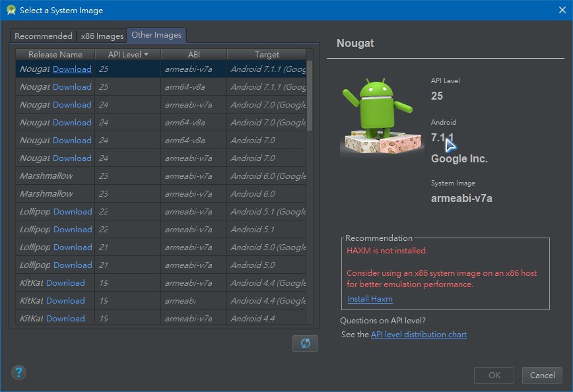Download Nougat API 25 armeabi-v7a image
Viewport: 573px width, 392px height.
pos(72,69)
